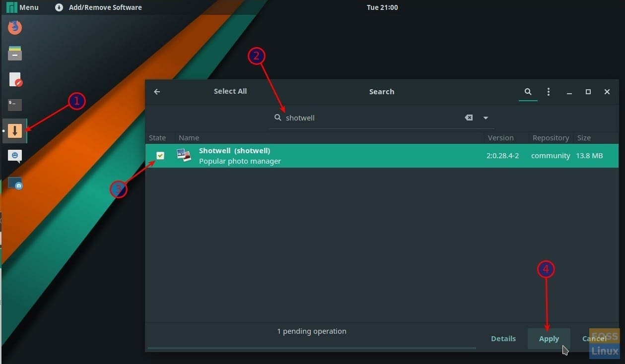This screenshot has width=625, height=364.
Task: Launch the file manager dock icon
Action: (x=15, y=53)
